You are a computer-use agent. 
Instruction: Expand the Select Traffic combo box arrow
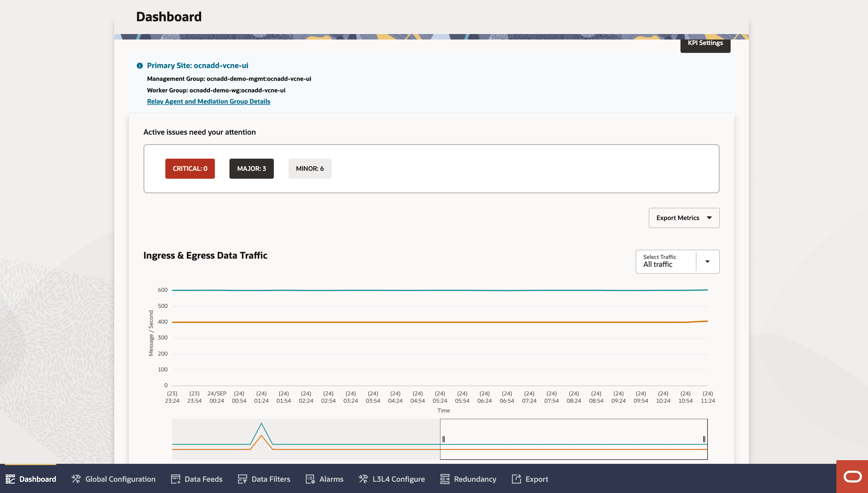(x=707, y=261)
